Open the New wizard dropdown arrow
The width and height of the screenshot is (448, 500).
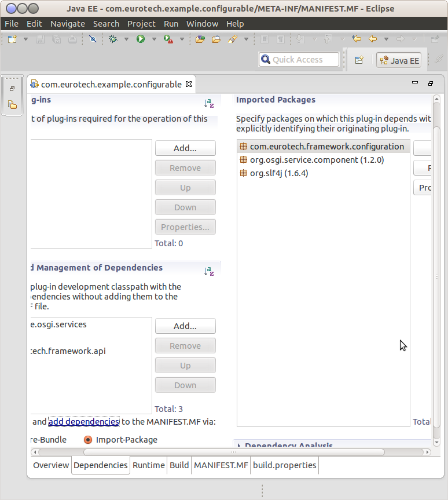tap(26, 39)
